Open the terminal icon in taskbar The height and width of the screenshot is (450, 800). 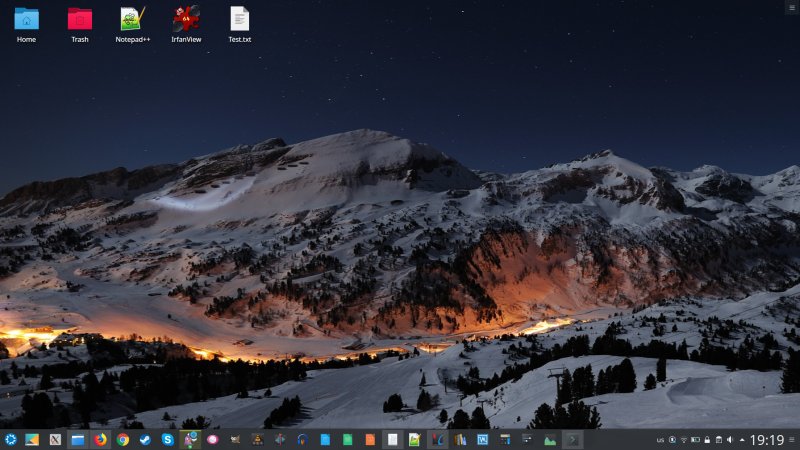[572, 439]
